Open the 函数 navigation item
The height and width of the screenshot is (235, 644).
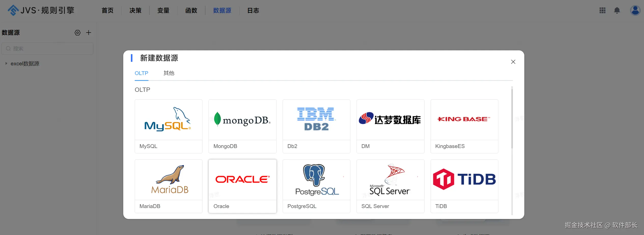pyautogui.click(x=191, y=10)
